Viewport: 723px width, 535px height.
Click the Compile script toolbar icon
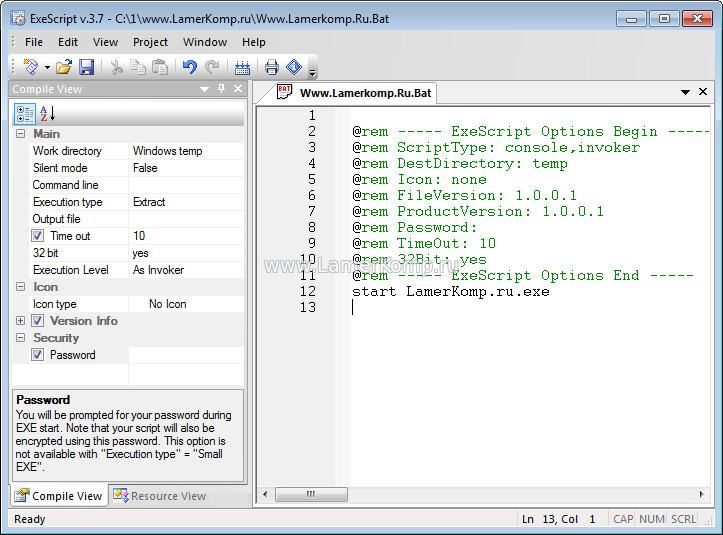(242, 67)
